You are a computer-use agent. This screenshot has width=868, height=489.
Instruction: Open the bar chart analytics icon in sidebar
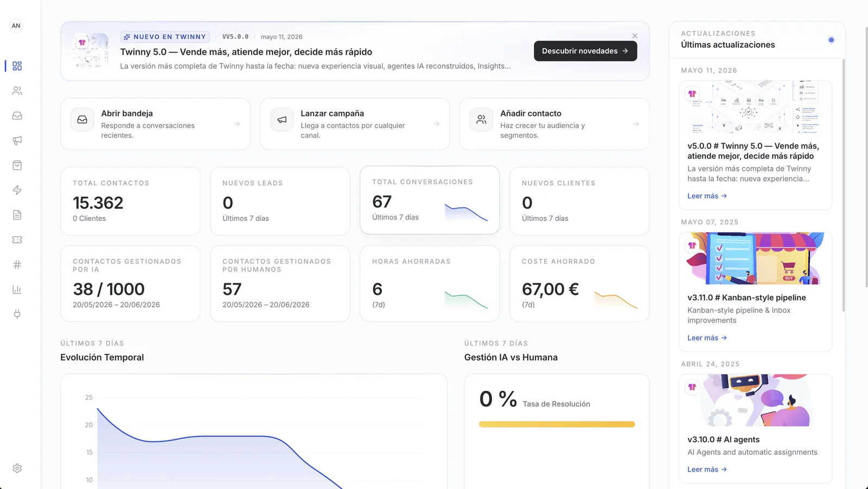tap(17, 289)
